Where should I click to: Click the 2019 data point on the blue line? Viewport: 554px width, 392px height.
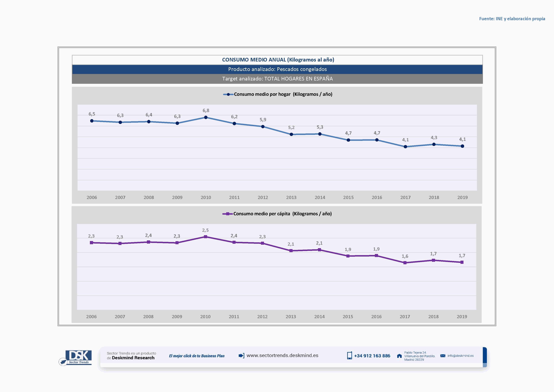[462, 146]
